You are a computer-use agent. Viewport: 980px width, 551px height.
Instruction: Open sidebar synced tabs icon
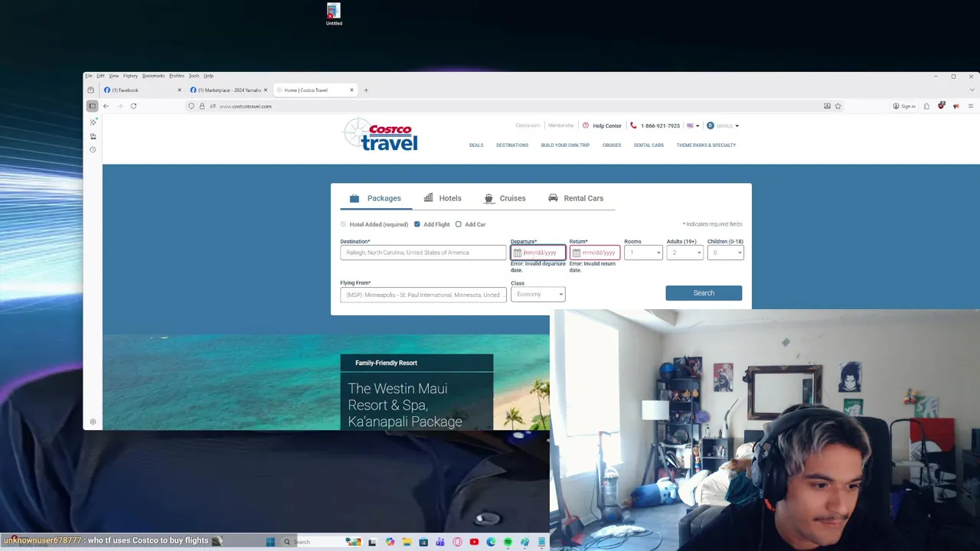click(93, 136)
